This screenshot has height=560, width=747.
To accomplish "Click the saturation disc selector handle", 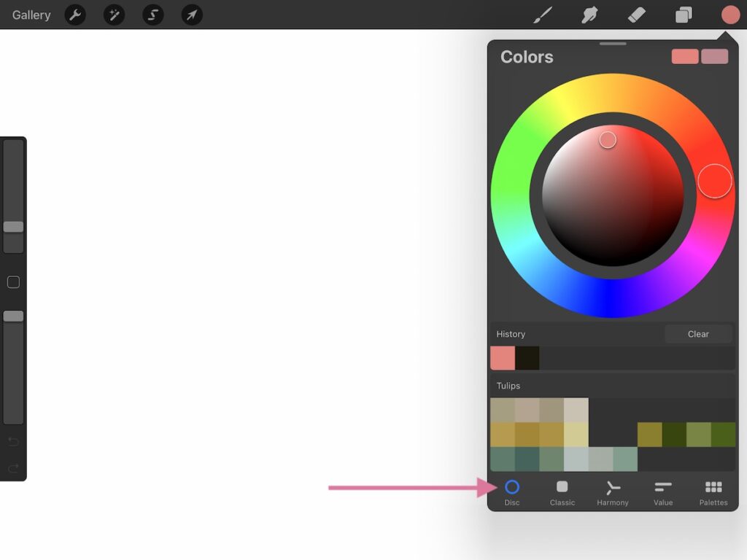I will click(x=608, y=139).
